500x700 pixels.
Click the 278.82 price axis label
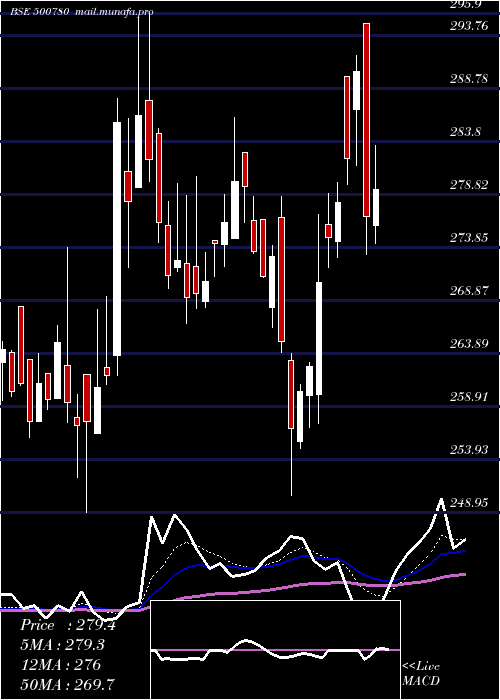469,185
